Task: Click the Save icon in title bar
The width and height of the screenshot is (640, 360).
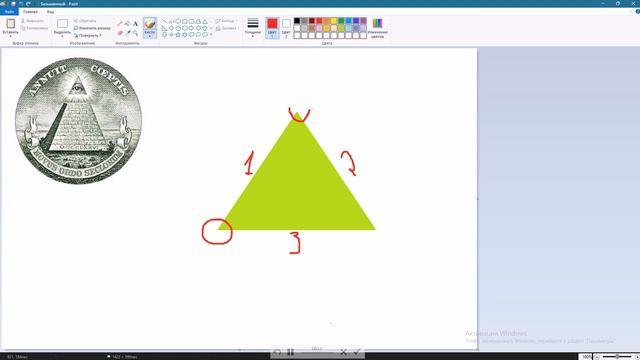Action: pos(13,4)
